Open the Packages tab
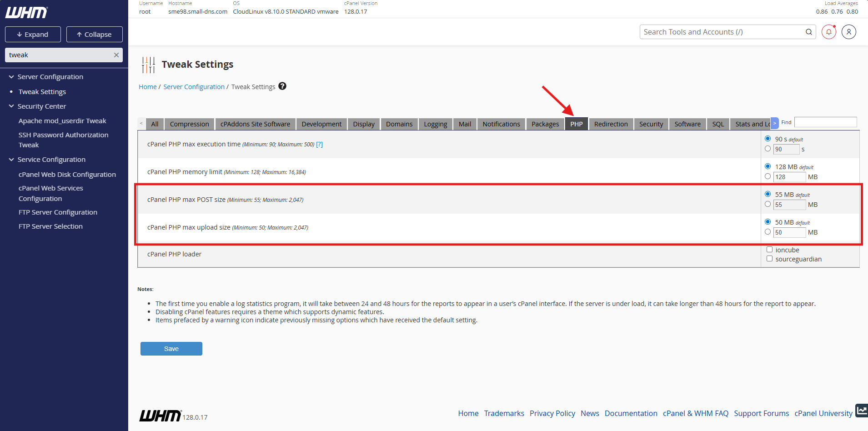The width and height of the screenshot is (868, 431). click(x=545, y=124)
